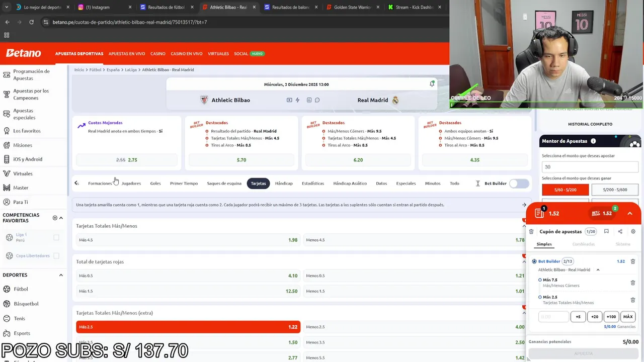Open the bet coupon settings gear
644x362 pixels.
click(x=633, y=231)
